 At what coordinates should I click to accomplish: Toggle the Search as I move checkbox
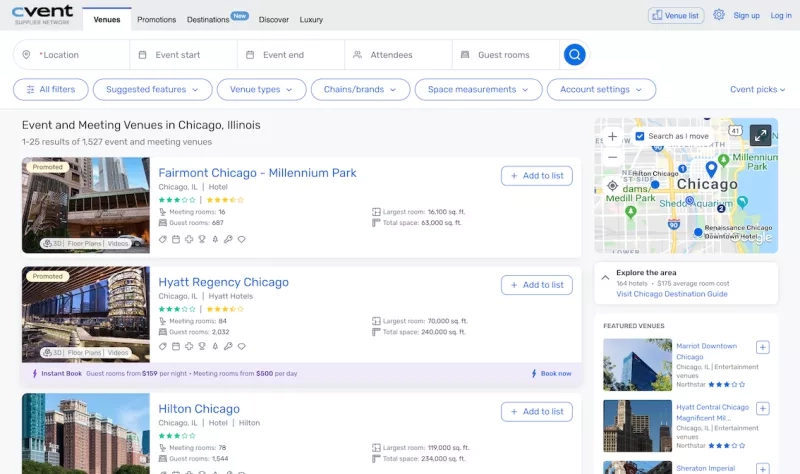[x=640, y=136]
